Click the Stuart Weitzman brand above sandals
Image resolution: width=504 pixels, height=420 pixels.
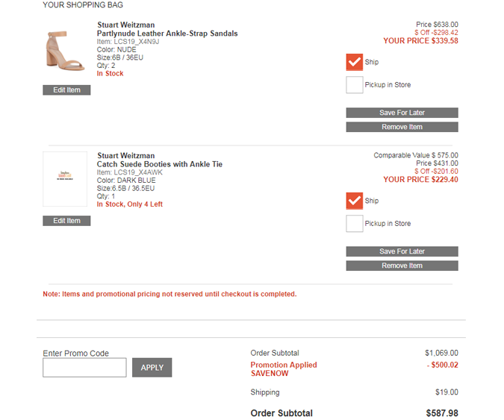(126, 25)
